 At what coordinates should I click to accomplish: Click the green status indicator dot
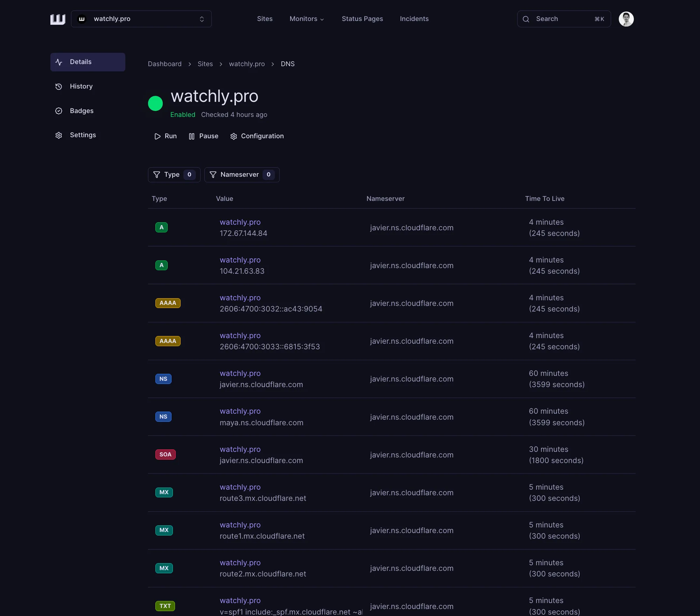(x=155, y=104)
